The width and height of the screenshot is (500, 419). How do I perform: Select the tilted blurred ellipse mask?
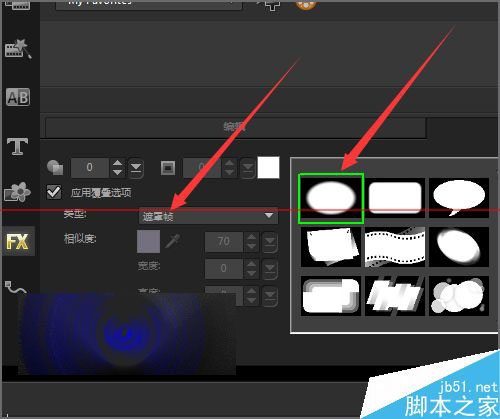(x=459, y=247)
